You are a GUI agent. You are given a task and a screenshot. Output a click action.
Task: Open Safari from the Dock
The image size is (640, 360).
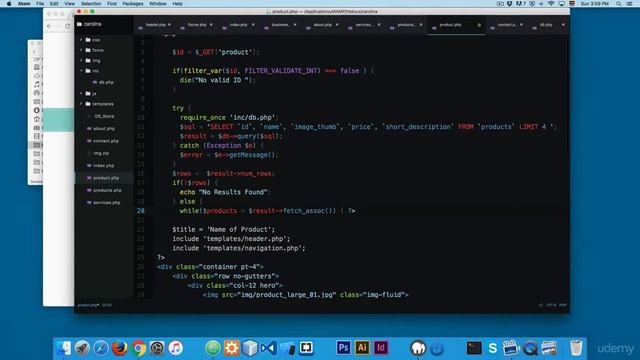click(x=101, y=348)
